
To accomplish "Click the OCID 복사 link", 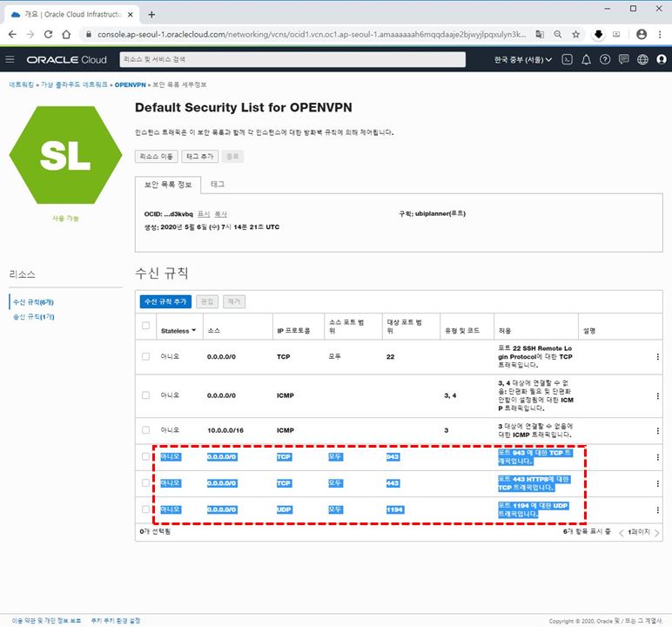I will tap(221, 214).
